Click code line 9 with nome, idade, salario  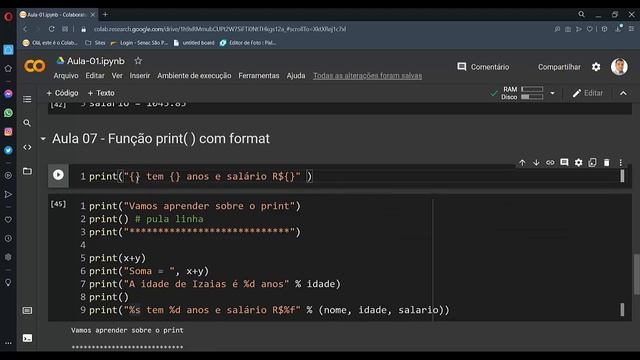click(x=269, y=310)
